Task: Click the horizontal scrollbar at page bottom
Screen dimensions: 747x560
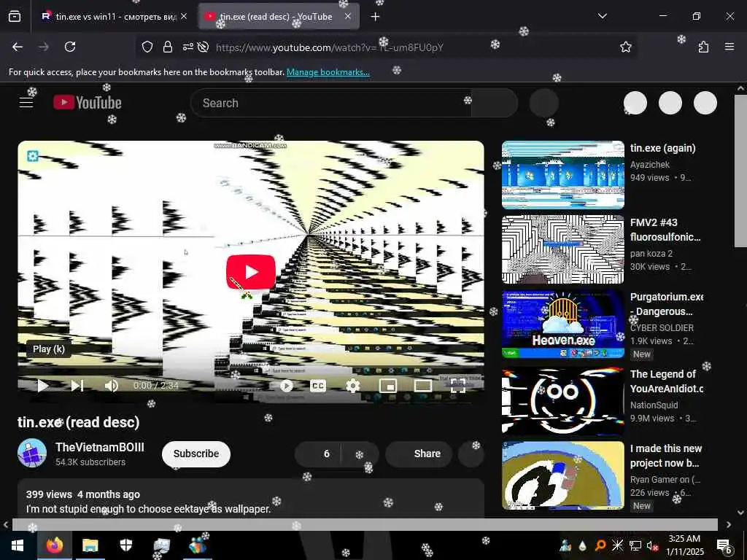Action: tap(365, 524)
